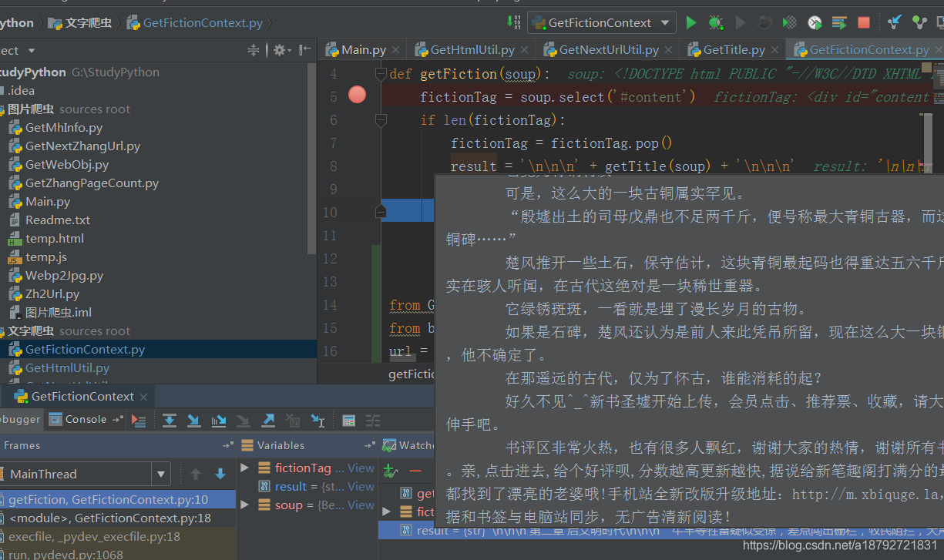944x560 pixels.
Task: Collapse all in the Project panel toolbar
Action: (x=254, y=50)
